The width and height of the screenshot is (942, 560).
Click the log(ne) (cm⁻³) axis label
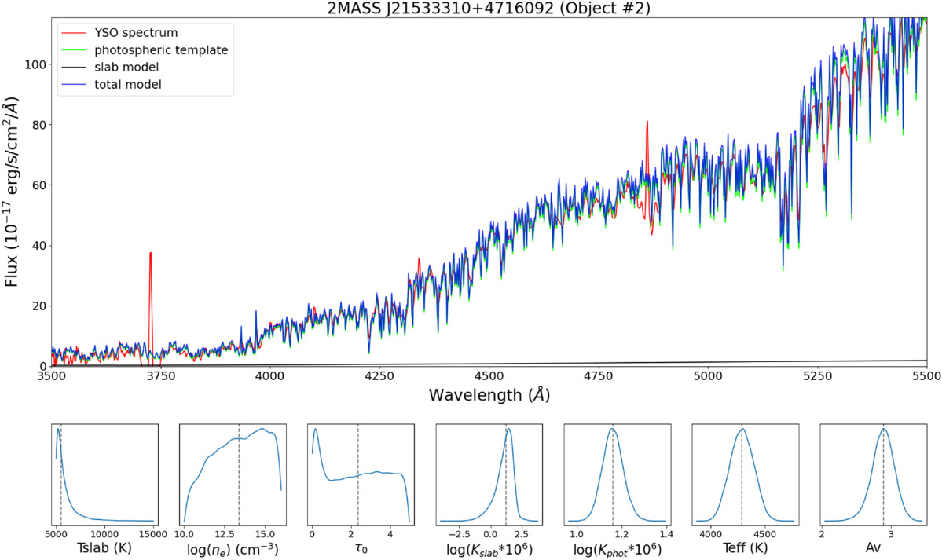point(233,549)
